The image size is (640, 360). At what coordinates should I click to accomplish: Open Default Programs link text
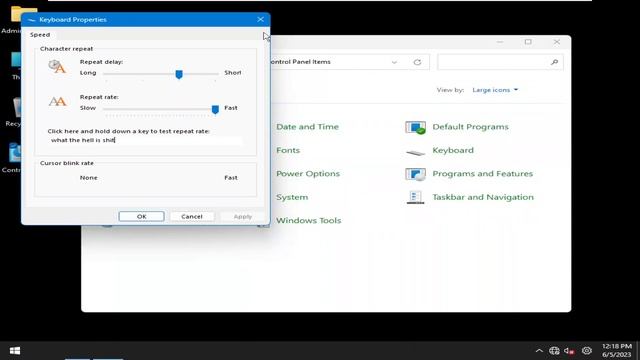coord(470,127)
